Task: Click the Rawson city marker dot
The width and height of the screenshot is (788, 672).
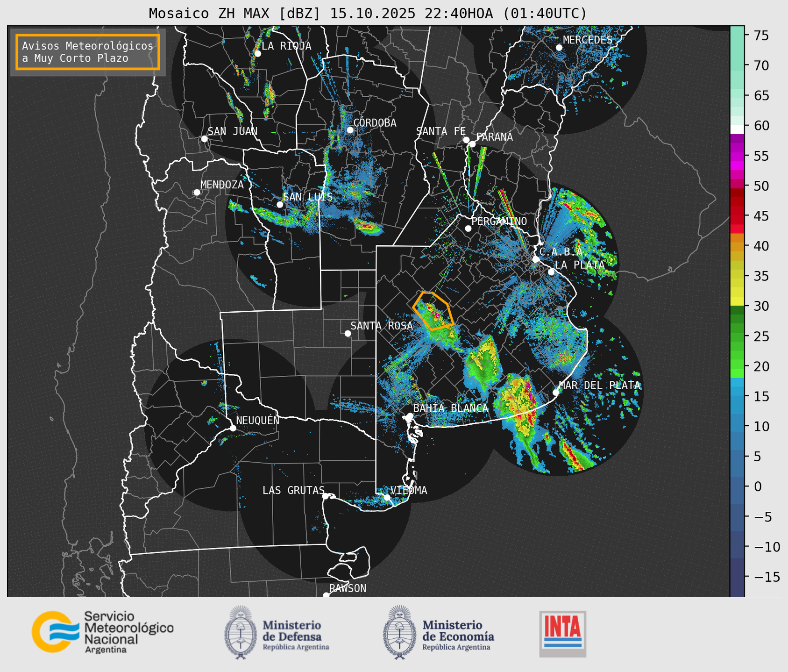Action: pyautogui.click(x=326, y=595)
